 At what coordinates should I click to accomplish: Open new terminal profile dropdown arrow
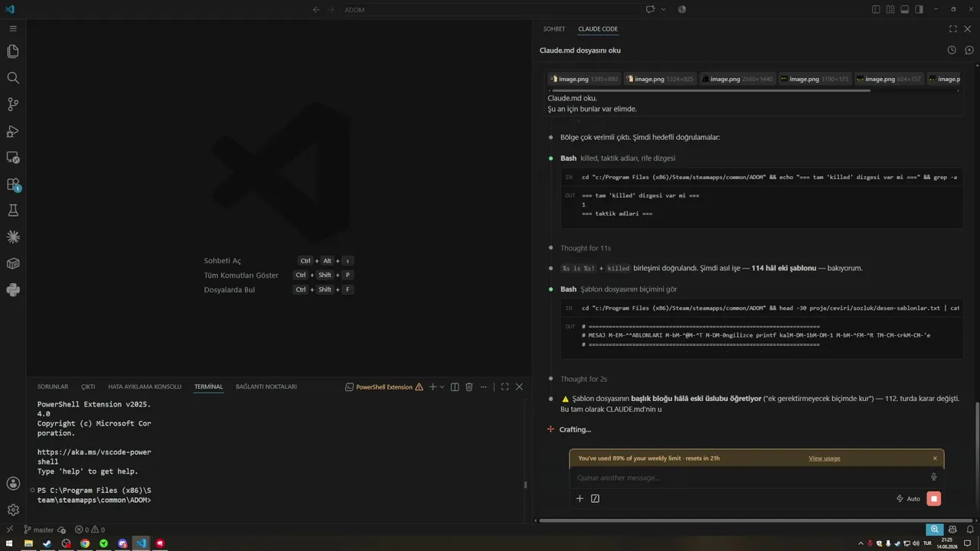[x=443, y=386]
